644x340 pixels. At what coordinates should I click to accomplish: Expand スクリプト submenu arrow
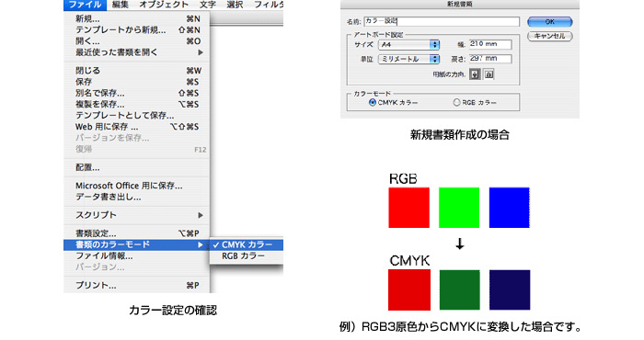tap(201, 215)
